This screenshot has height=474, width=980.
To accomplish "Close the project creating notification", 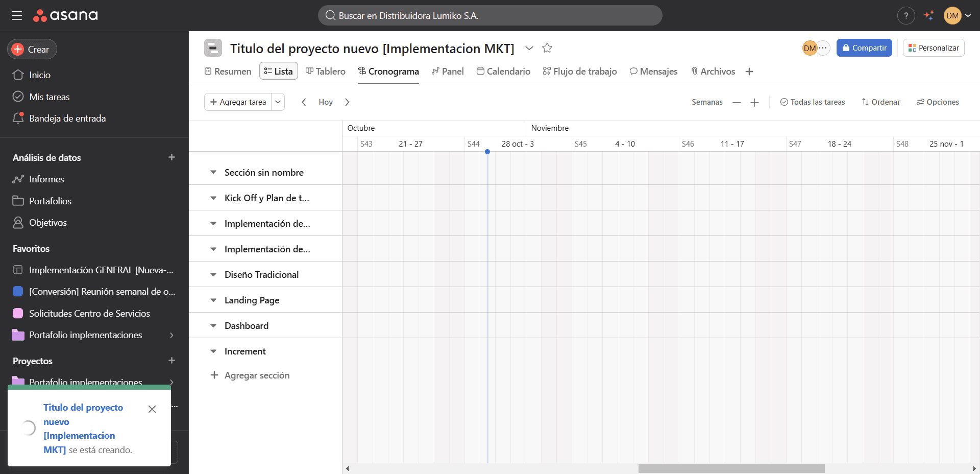I will pyautogui.click(x=152, y=409).
